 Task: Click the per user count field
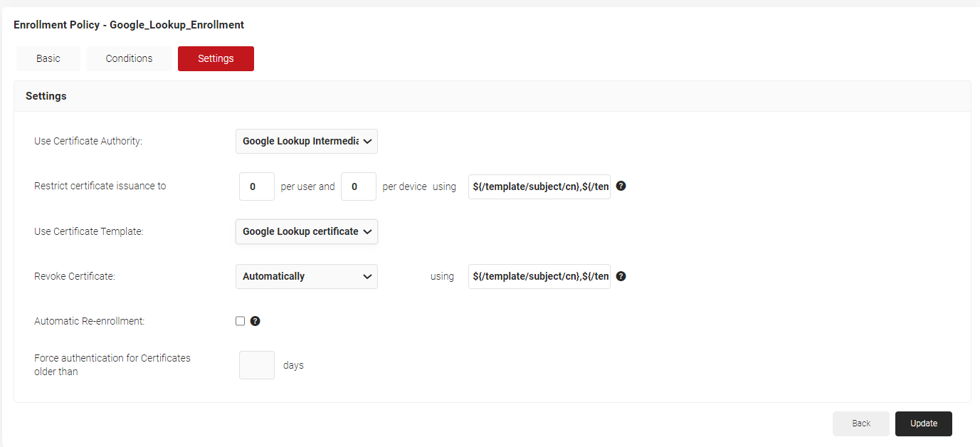point(257,186)
